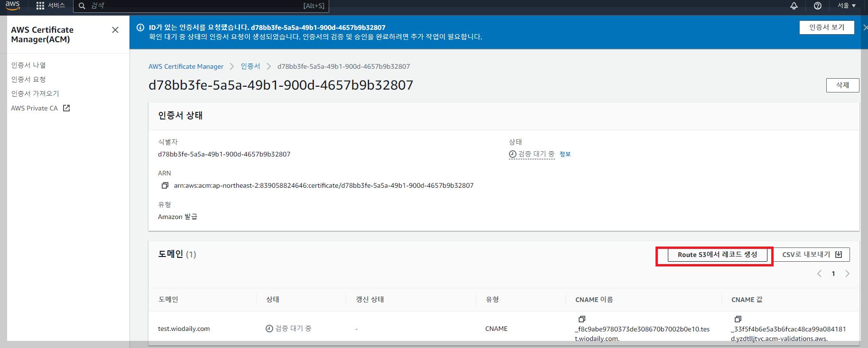Go to previous domains page arrow

pyautogui.click(x=819, y=274)
